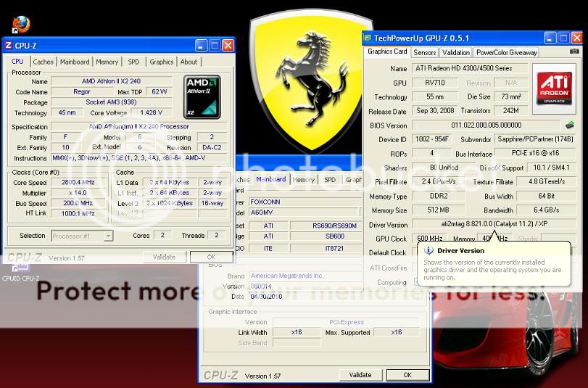This screenshot has width=588, height=388.
Task: Click the GPU value RV710
Action: pos(435,83)
